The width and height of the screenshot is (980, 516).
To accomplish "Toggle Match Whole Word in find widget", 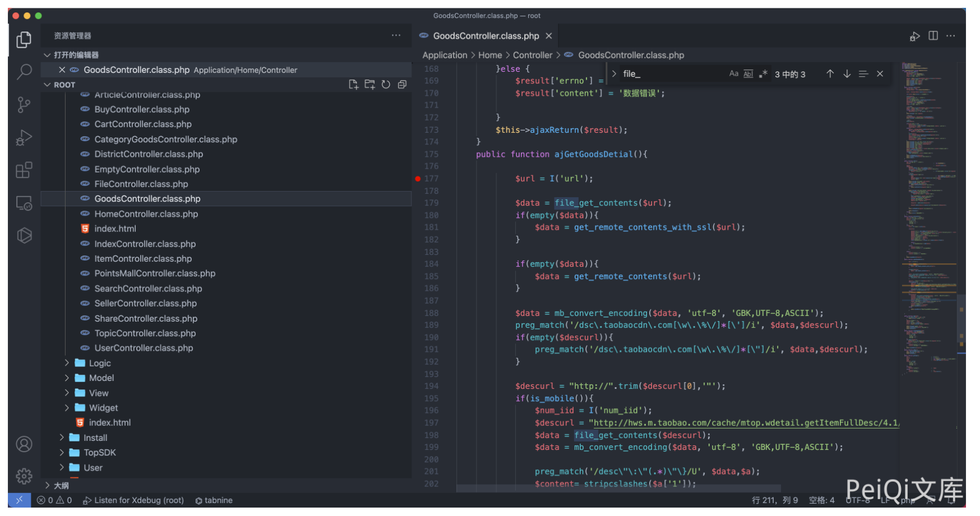I will [x=748, y=74].
